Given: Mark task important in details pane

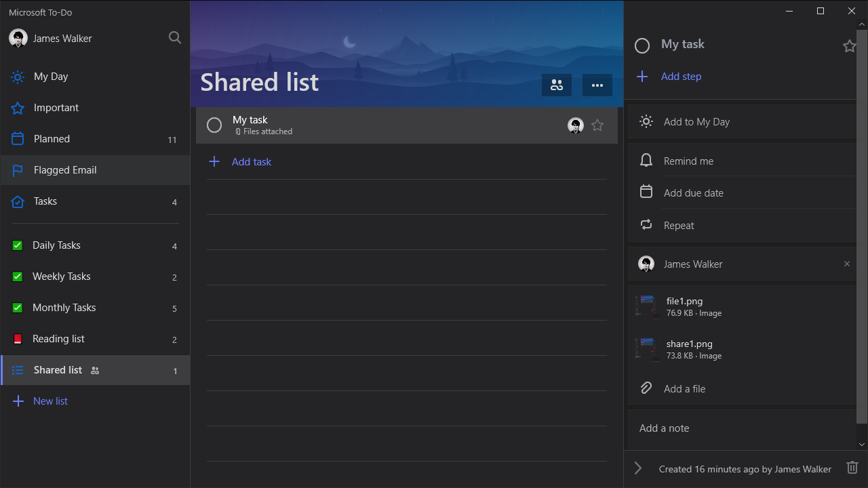Looking at the screenshot, I should [849, 45].
